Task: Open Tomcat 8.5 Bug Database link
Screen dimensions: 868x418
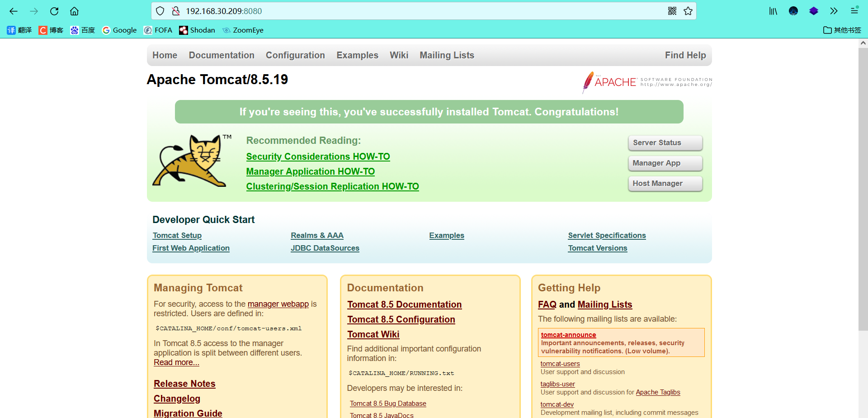Action: point(388,404)
